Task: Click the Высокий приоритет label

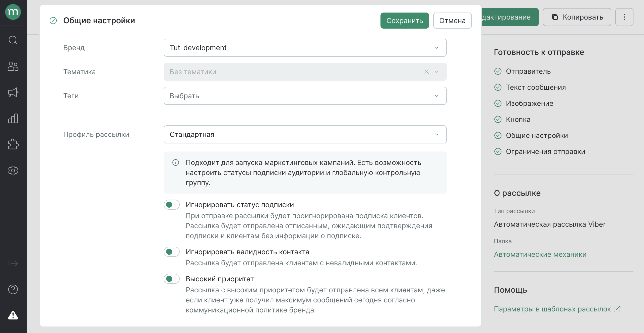Action: pos(220,279)
